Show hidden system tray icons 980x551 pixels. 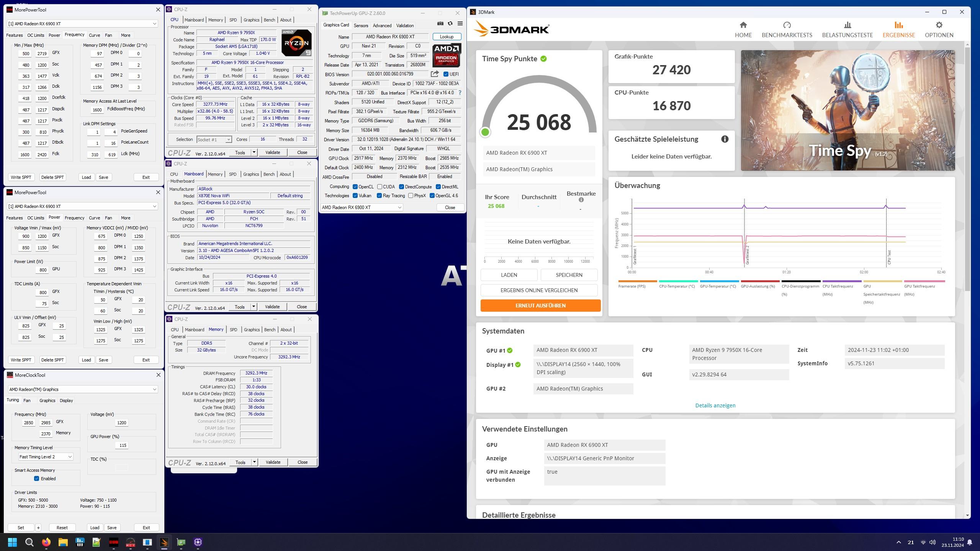point(898,542)
